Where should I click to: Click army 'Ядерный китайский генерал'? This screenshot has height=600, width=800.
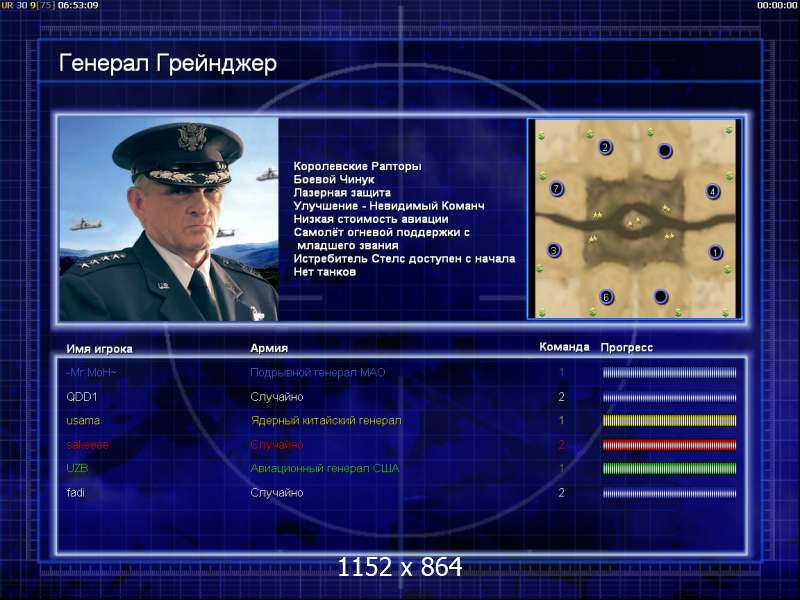click(x=326, y=421)
